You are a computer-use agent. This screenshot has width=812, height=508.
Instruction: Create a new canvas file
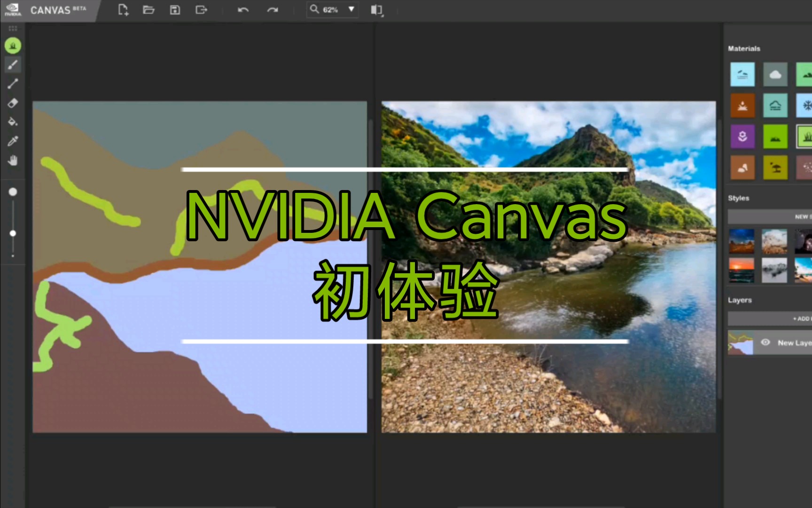click(x=123, y=10)
